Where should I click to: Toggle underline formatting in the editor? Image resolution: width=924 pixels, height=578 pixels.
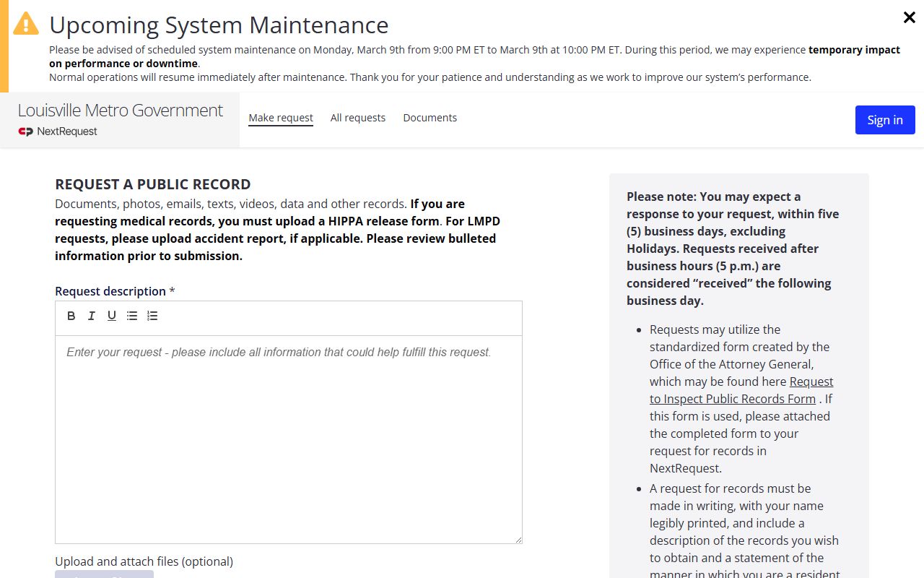pos(112,316)
